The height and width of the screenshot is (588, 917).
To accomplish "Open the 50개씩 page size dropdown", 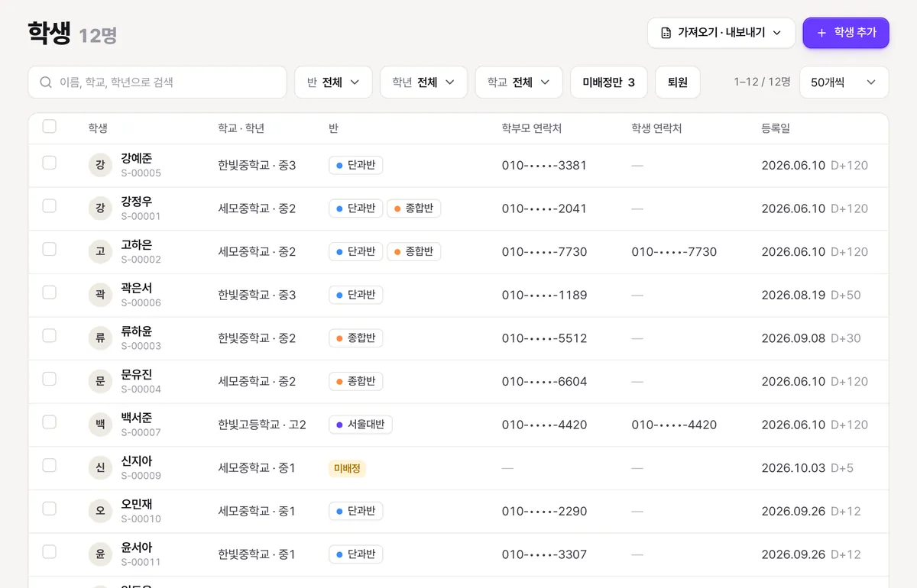I will tap(844, 82).
